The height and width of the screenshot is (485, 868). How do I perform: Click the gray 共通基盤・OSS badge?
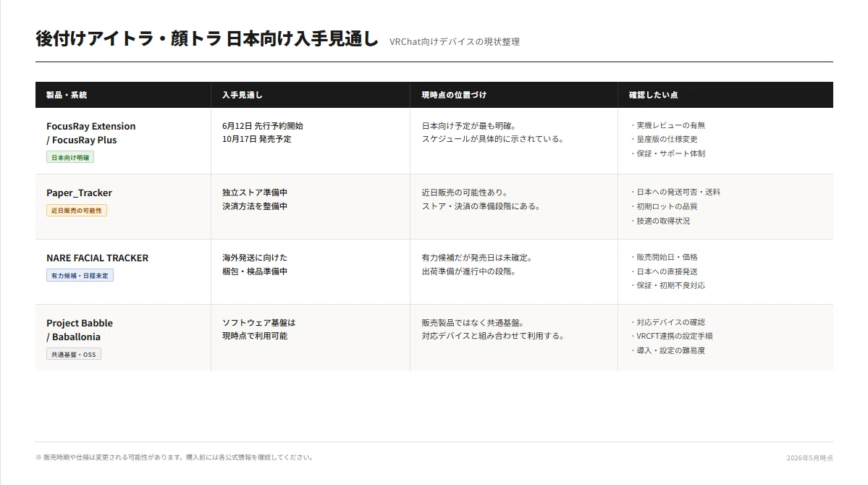(74, 354)
